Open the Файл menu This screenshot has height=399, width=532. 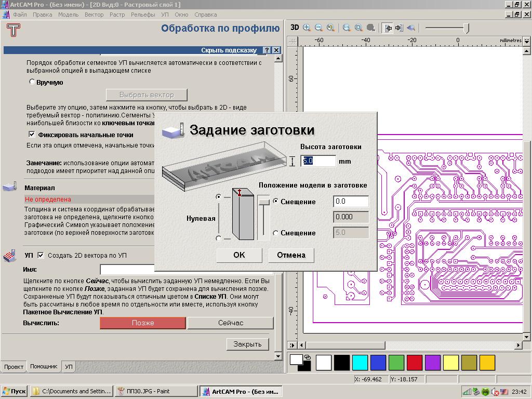click(x=20, y=15)
